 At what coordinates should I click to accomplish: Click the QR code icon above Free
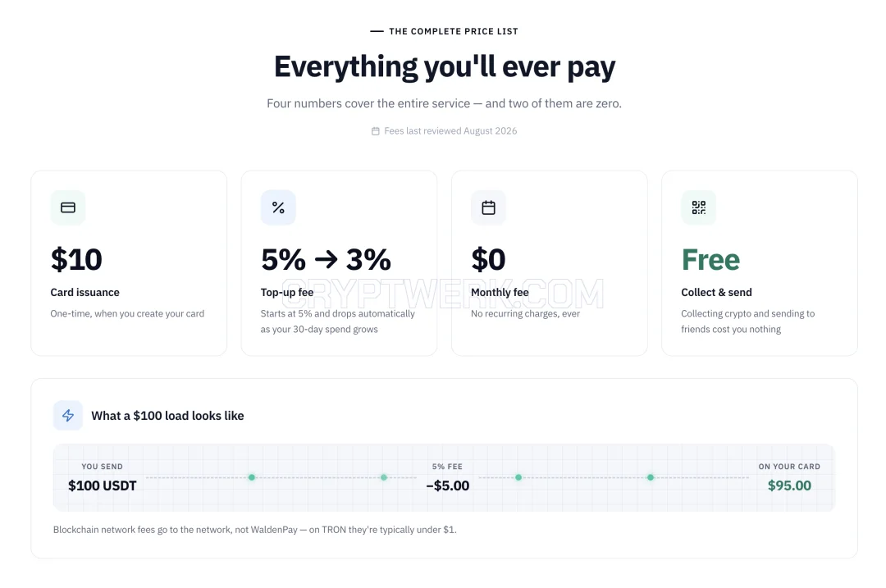point(698,207)
